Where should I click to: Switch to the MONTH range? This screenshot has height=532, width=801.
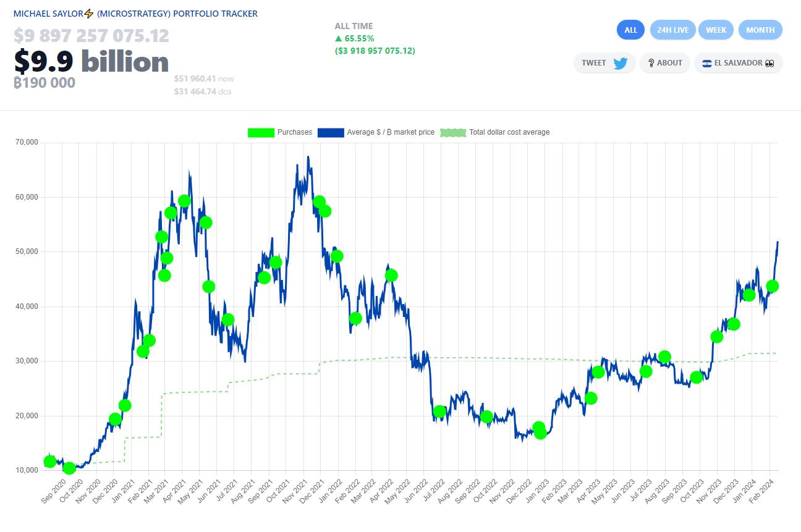[760, 30]
